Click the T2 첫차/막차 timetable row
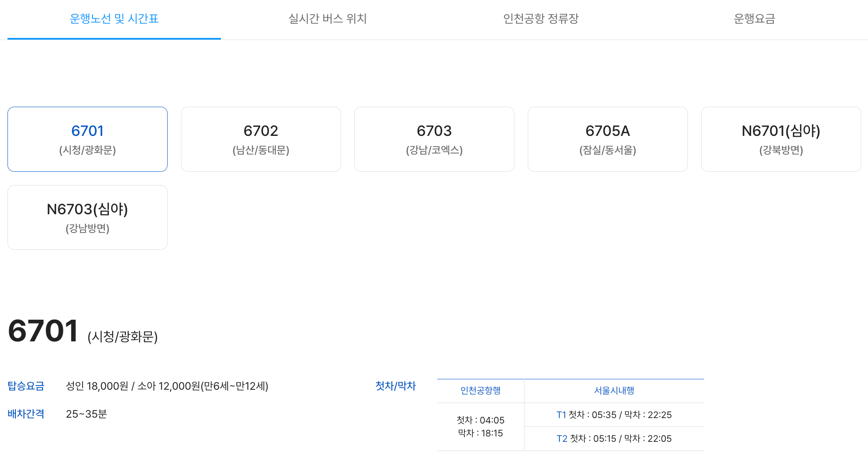 click(614, 438)
